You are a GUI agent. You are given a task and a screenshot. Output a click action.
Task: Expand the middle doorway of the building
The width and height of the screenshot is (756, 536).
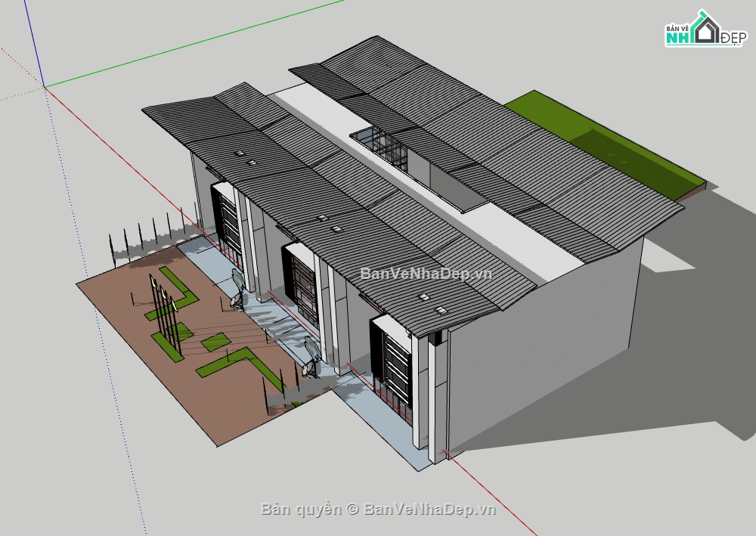pos(304,283)
